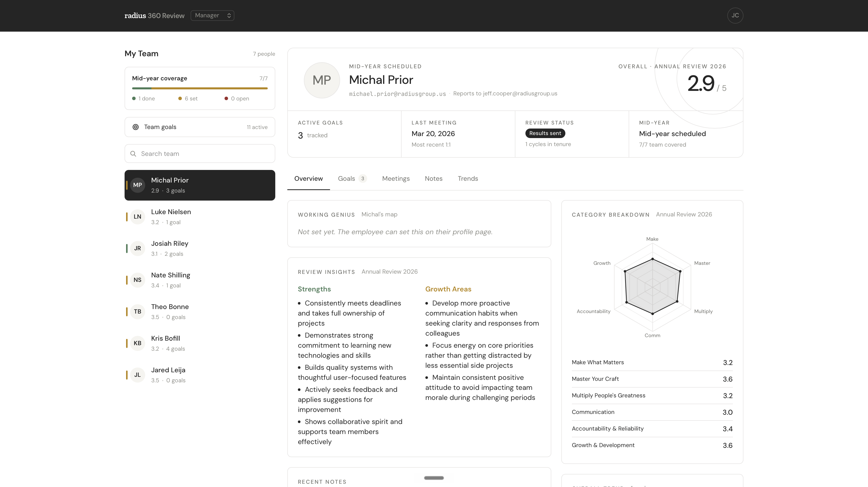Select Kris Bofill in team list
This screenshot has height=487, width=868.
200,343
